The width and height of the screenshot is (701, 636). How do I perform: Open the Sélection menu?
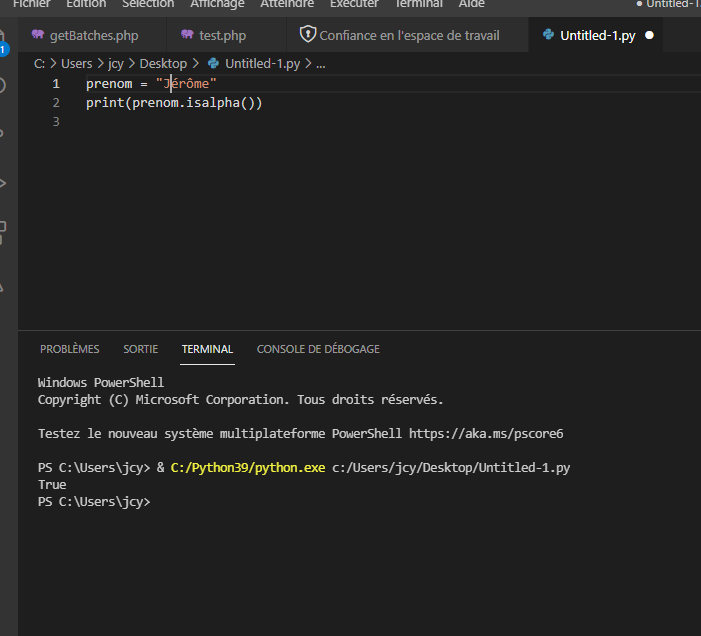point(148,4)
